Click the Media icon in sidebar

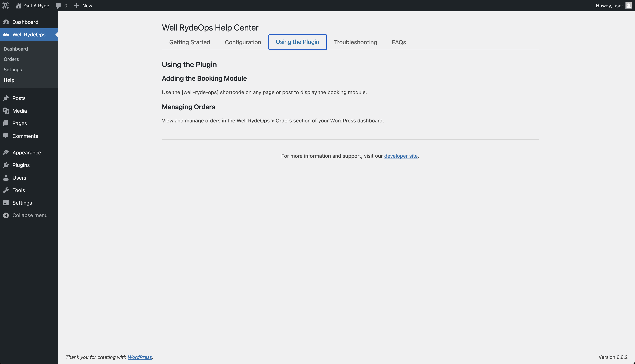6,111
